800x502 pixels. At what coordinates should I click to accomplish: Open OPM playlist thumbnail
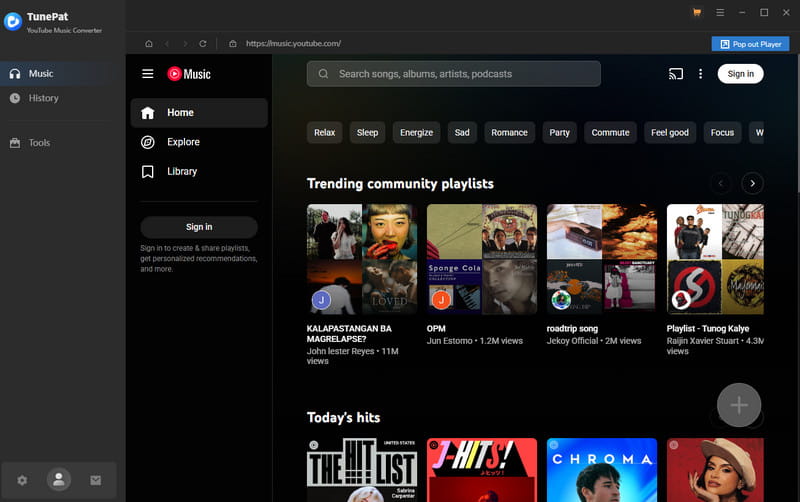tap(482, 259)
